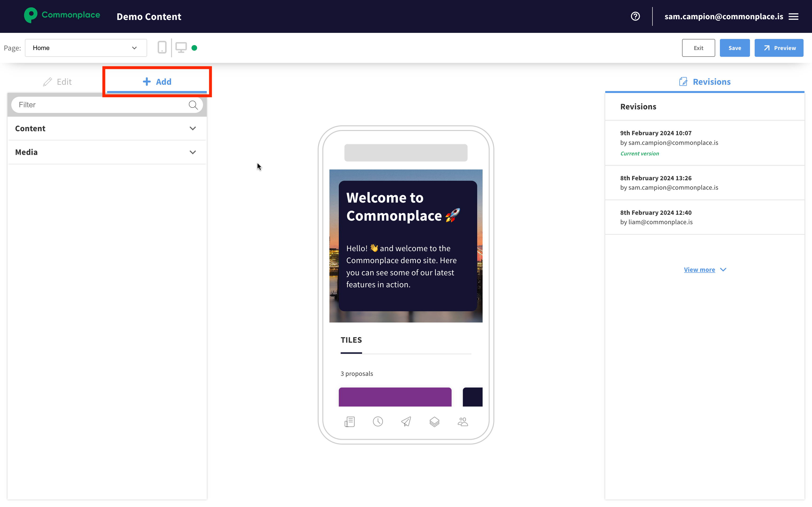The width and height of the screenshot is (812, 507).
Task: Click the help question mark icon
Action: click(635, 16)
